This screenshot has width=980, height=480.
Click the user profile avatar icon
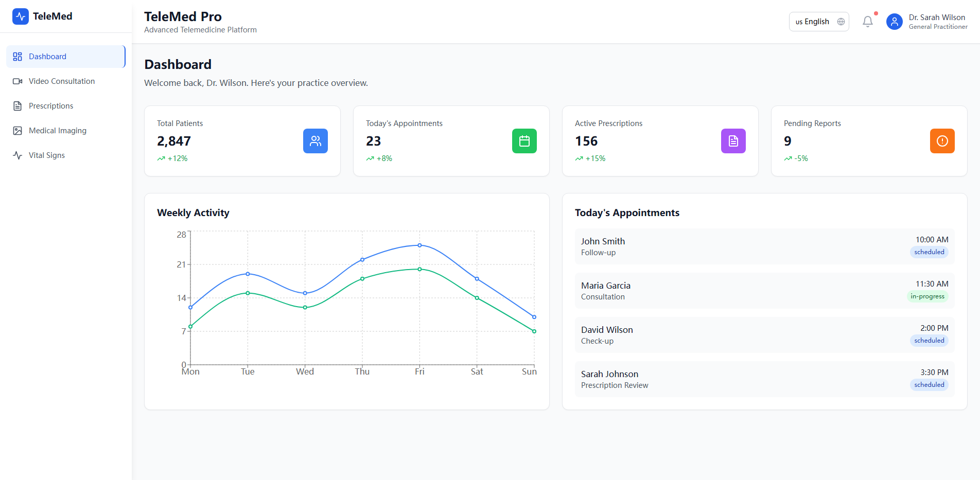click(895, 22)
